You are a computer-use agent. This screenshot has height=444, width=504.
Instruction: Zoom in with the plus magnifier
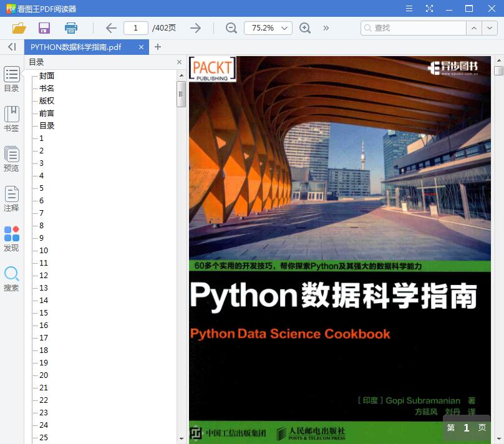305,28
